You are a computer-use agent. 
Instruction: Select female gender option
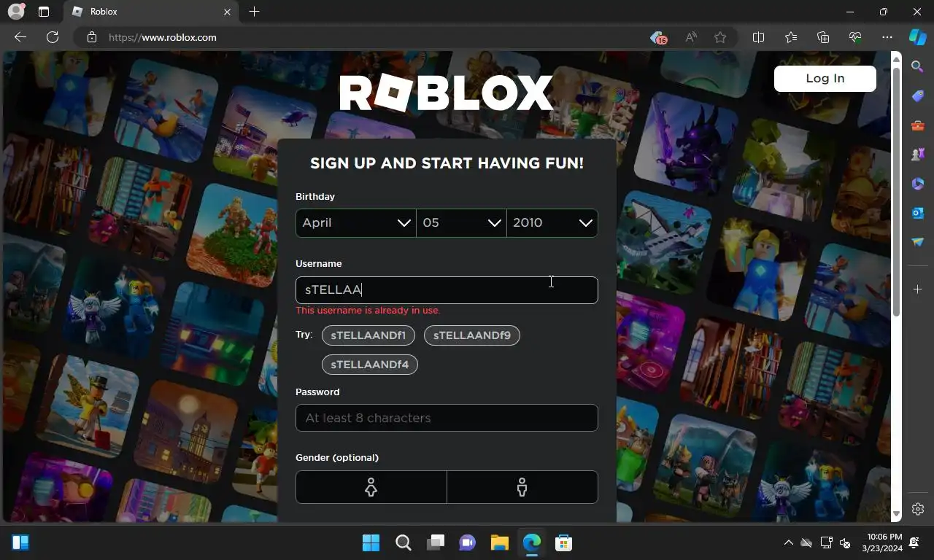(x=371, y=487)
